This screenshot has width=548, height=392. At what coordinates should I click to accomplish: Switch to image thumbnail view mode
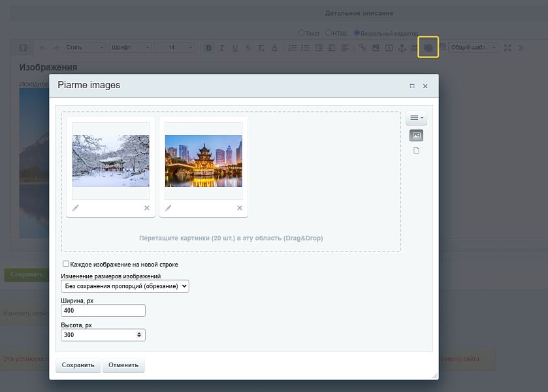[416, 135]
